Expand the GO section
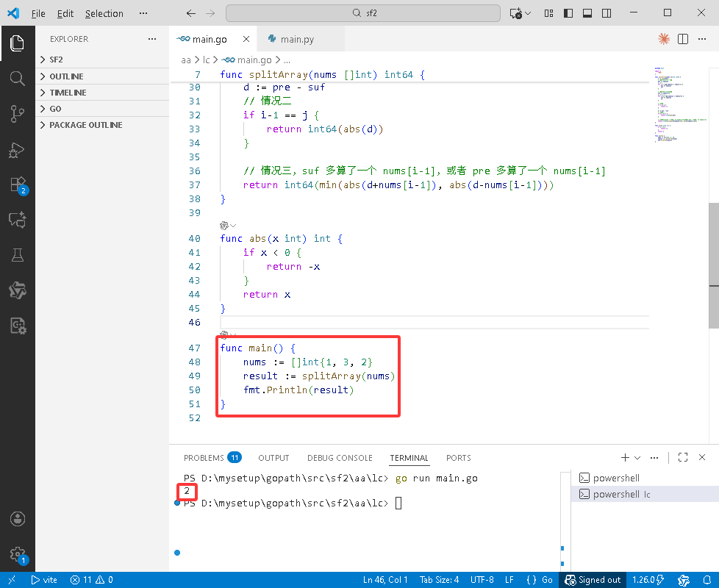Screen dimensions: 719x588 click(101, 109)
